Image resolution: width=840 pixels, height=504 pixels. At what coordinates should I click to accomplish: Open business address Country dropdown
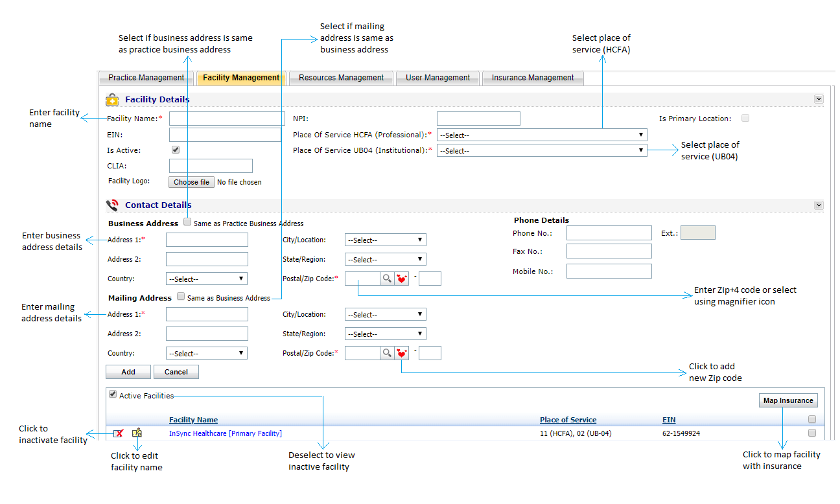pyautogui.click(x=207, y=279)
